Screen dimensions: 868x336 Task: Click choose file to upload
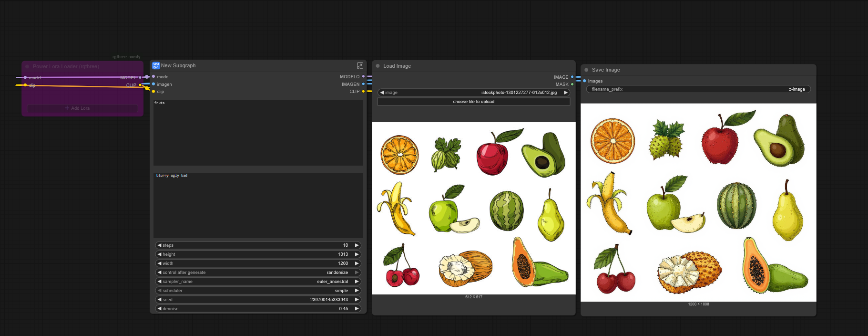[473, 102]
